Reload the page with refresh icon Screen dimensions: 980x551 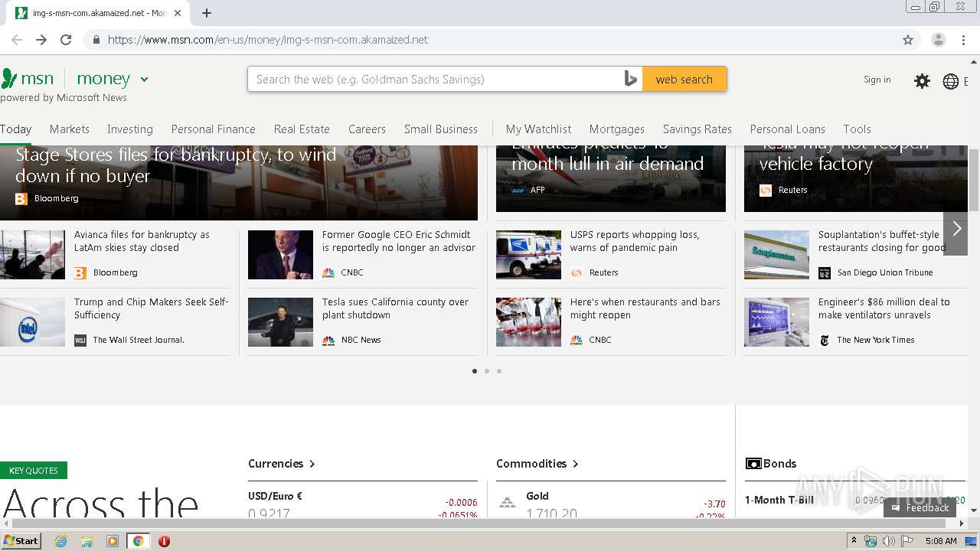66,40
